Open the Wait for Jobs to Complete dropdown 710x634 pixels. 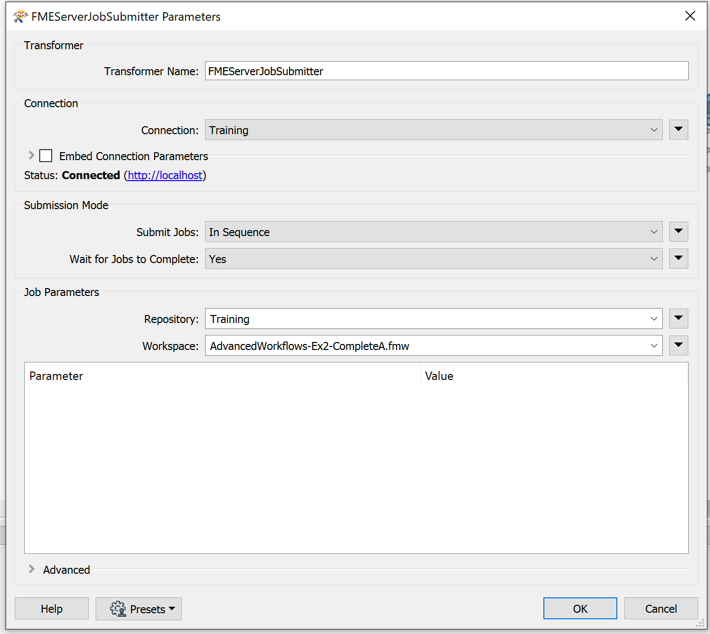pyautogui.click(x=433, y=259)
